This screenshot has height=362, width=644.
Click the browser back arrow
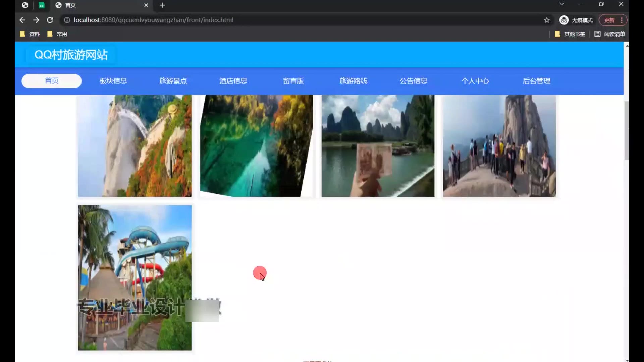22,20
